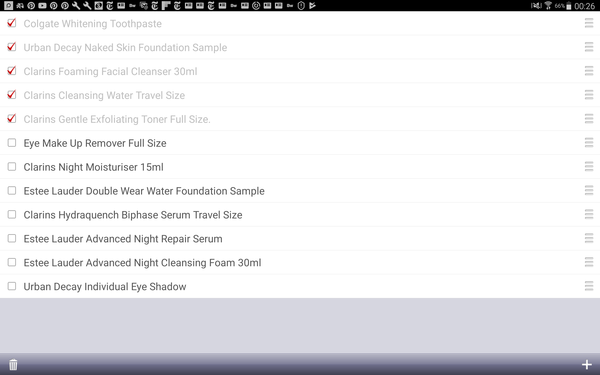Check off Eye Make Up Remover Full Size
600x375 pixels.
point(12,143)
